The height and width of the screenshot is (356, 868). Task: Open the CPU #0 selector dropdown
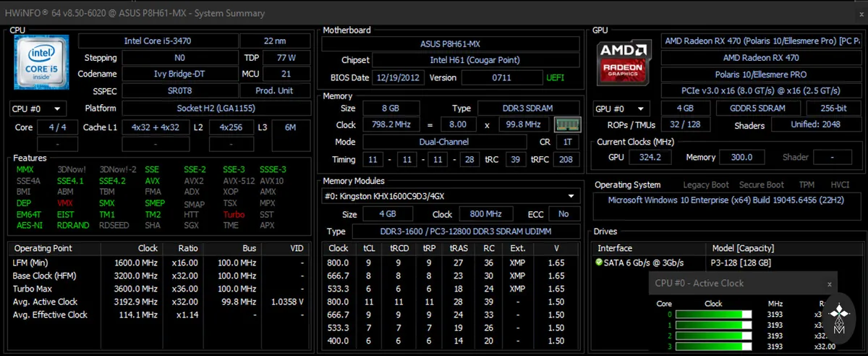(38, 109)
